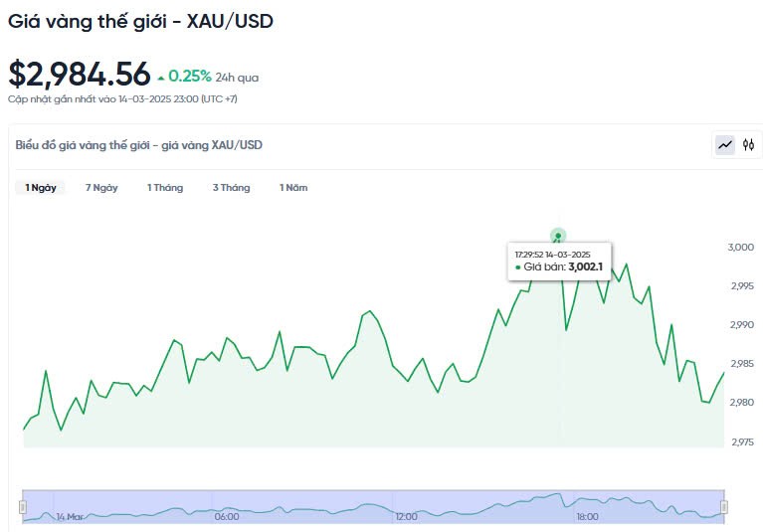763x532 pixels.
Task: Choose the 1 Năm time range
Action: [x=293, y=188]
